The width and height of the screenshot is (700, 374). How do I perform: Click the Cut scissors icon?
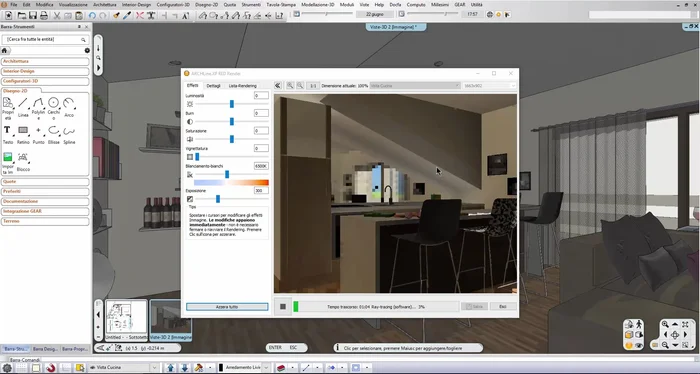point(57,16)
